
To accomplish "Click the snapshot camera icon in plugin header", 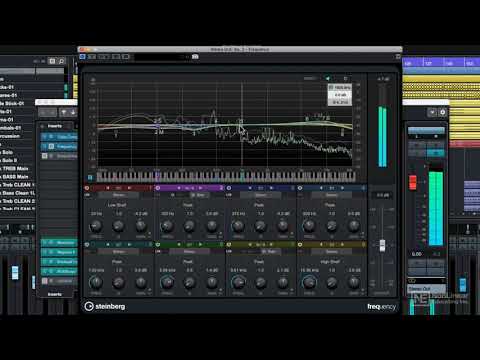I will 195,57.
